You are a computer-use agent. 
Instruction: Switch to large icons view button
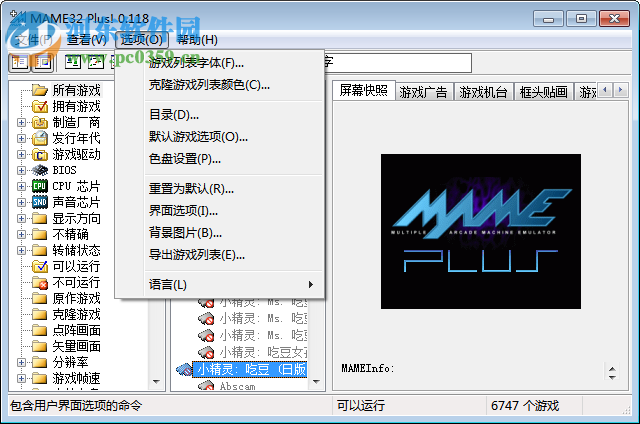coord(73,62)
